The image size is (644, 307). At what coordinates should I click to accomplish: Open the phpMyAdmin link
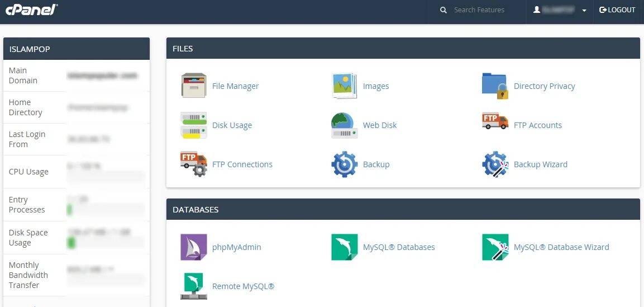tap(237, 247)
